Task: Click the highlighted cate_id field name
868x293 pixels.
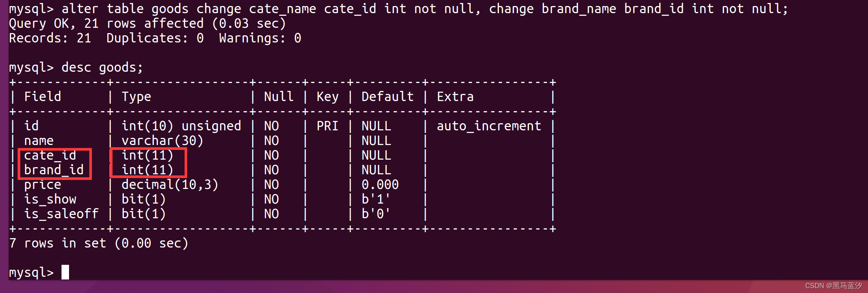Action: [x=50, y=155]
